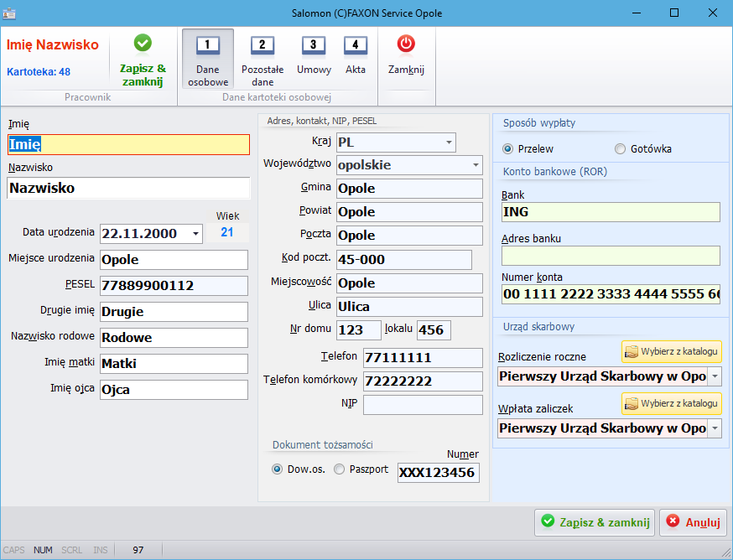Click the red Zamknij power icon
Screen dimensions: 733x560
click(406, 44)
